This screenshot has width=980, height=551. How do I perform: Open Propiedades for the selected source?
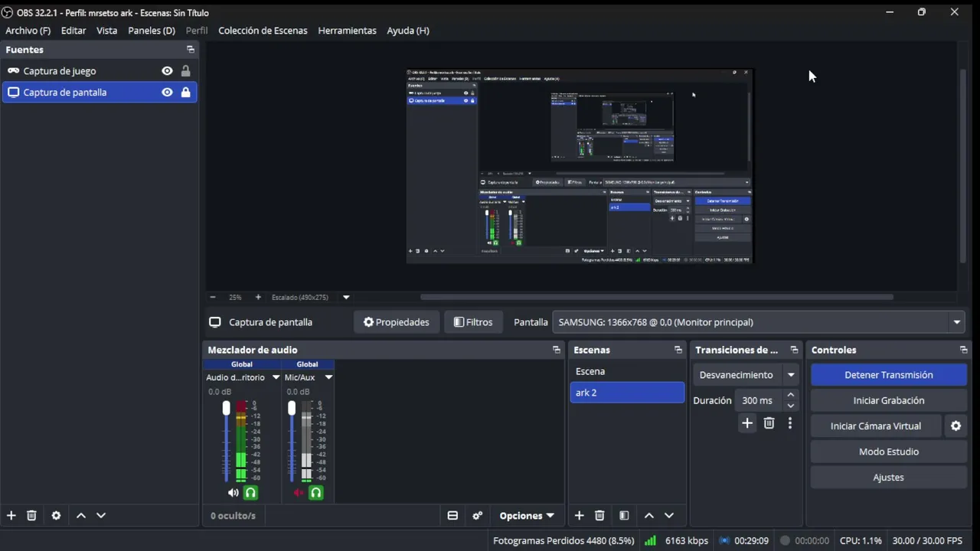click(x=397, y=322)
